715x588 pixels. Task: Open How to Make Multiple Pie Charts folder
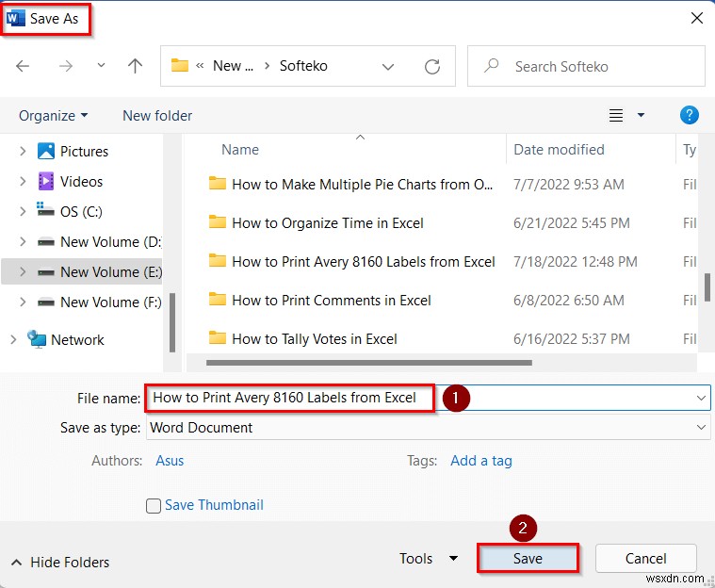(x=351, y=185)
